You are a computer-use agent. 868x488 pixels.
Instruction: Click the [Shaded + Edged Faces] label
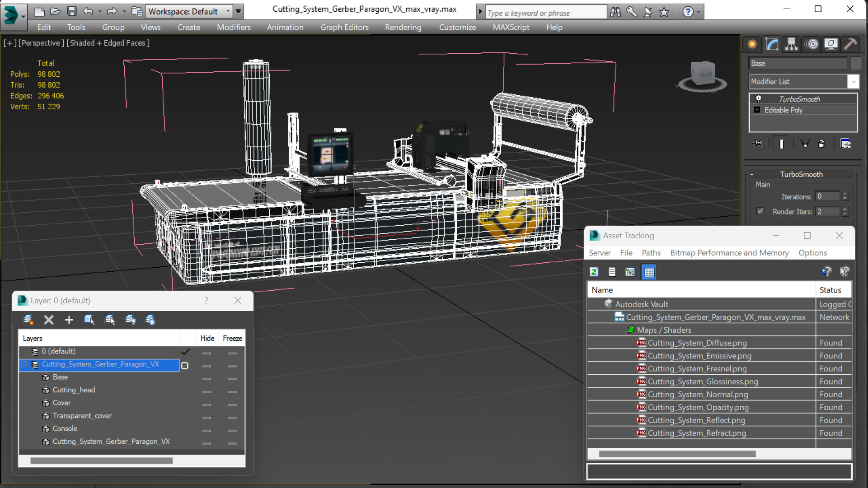(108, 43)
